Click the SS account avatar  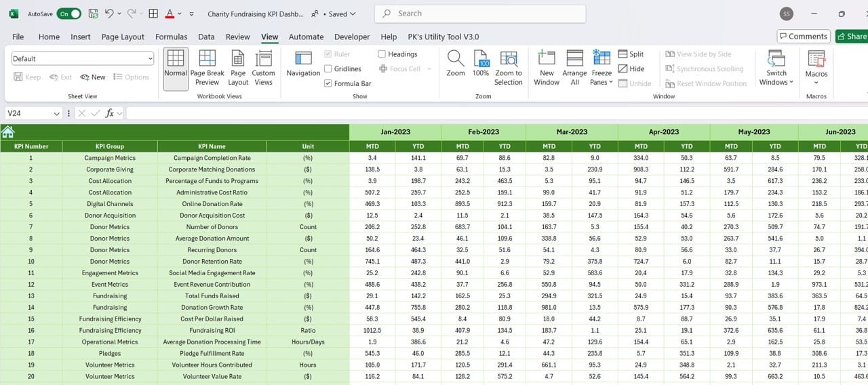pyautogui.click(x=787, y=14)
